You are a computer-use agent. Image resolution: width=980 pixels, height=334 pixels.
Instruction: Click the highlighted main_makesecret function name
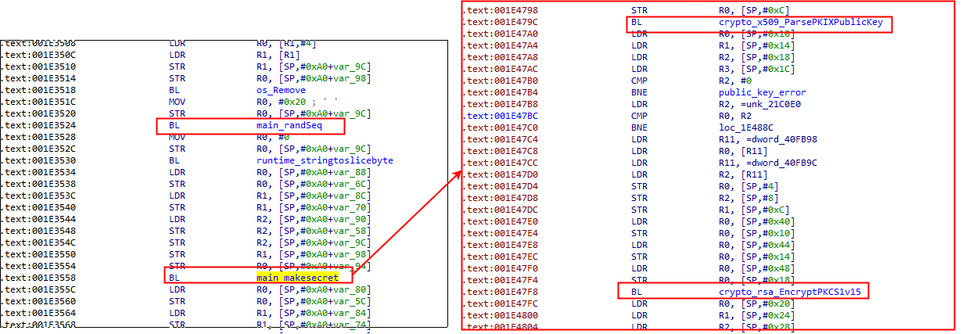point(298,278)
